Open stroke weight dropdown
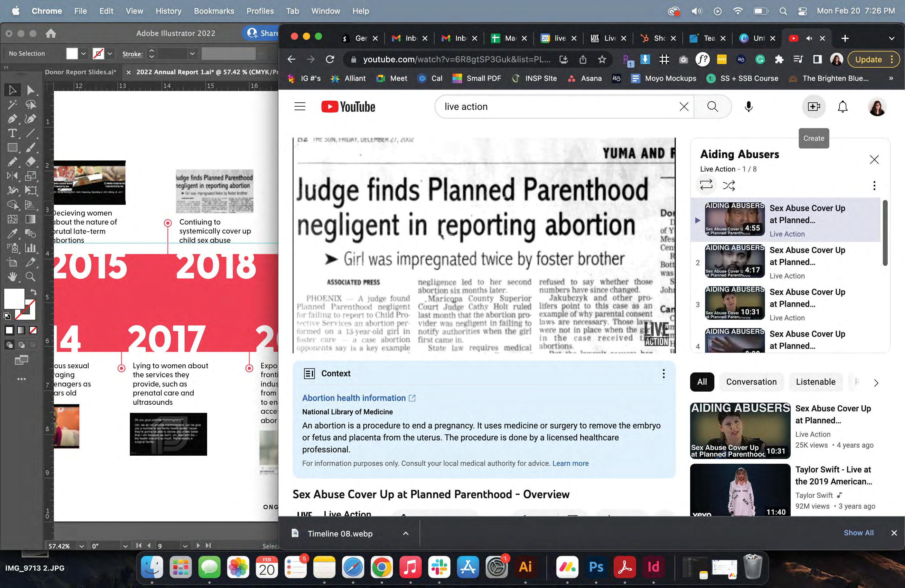 coord(192,54)
